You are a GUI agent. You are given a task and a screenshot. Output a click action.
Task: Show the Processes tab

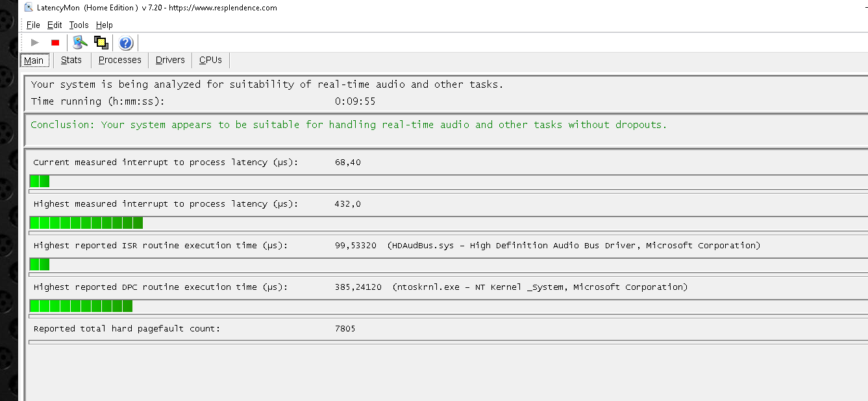pos(119,60)
